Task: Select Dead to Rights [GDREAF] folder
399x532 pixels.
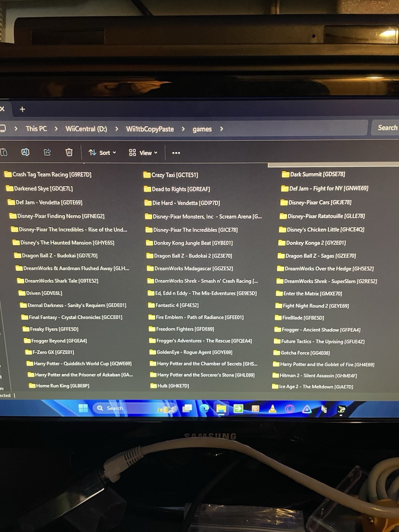Action: tap(177, 189)
